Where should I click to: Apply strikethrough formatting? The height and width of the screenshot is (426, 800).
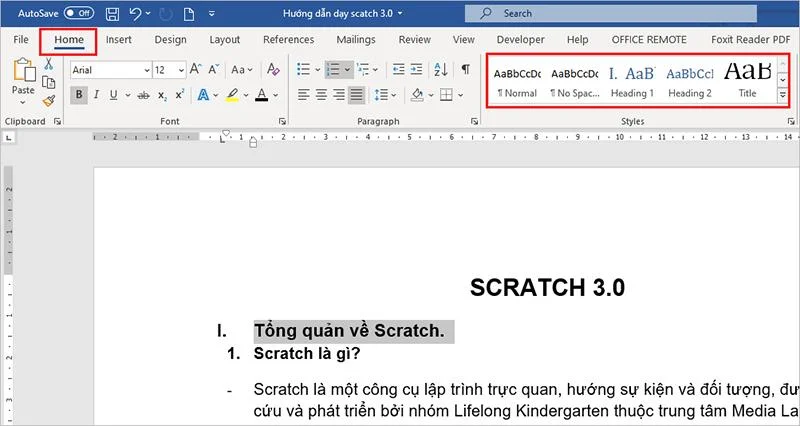coord(143,95)
